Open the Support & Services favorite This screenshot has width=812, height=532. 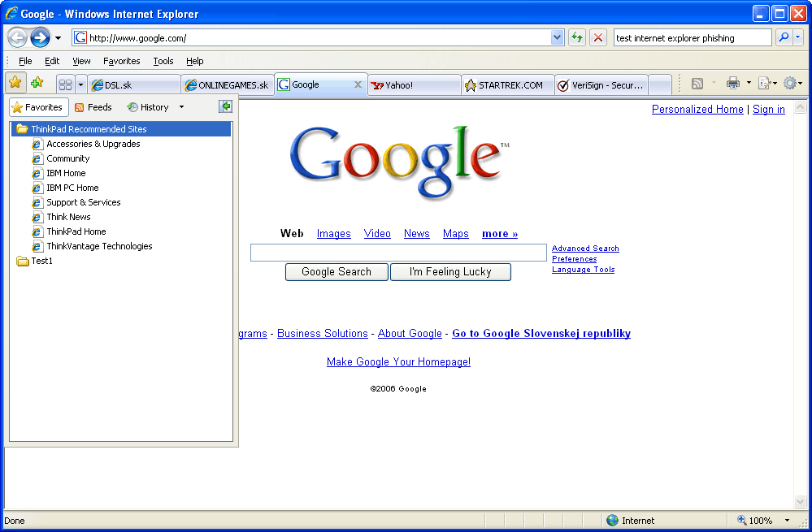click(x=76, y=202)
